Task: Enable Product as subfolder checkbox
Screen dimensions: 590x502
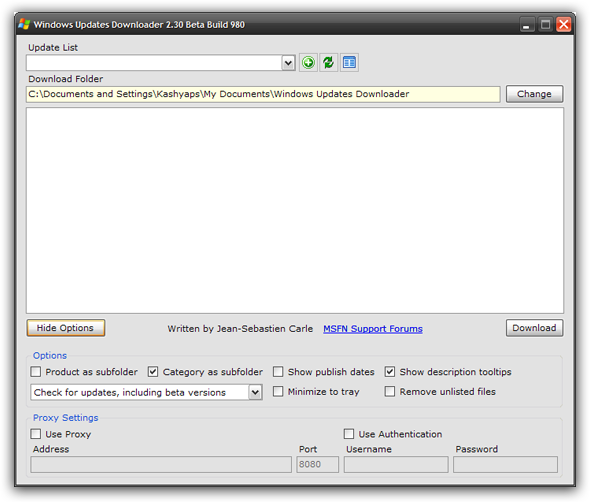Action: pos(36,372)
